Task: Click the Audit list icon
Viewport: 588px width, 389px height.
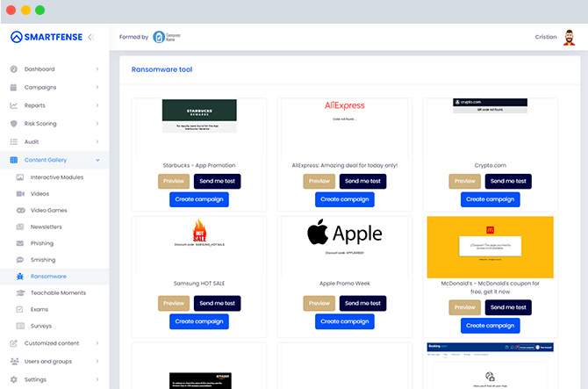Action: 14,141
